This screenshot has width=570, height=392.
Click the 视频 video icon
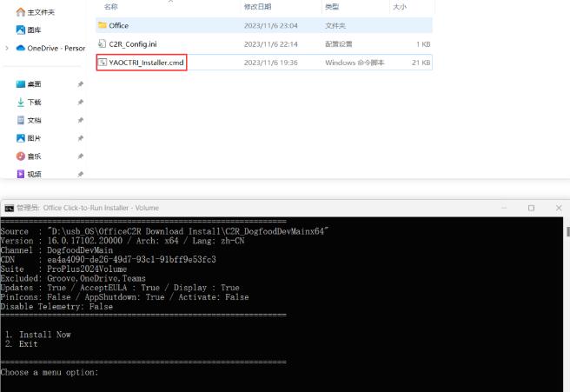[x=21, y=174]
